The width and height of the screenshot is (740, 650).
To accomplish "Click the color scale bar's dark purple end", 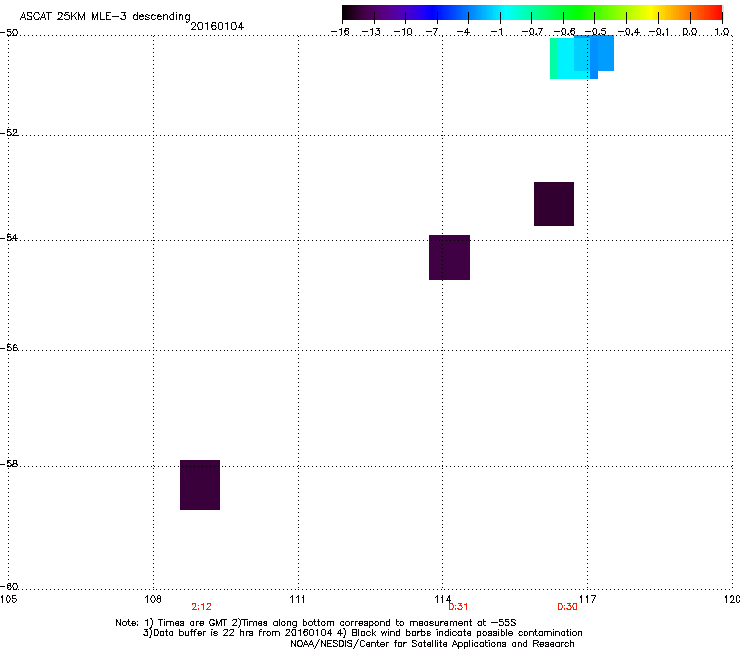I will pyautogui.click(x=352, y=13).
